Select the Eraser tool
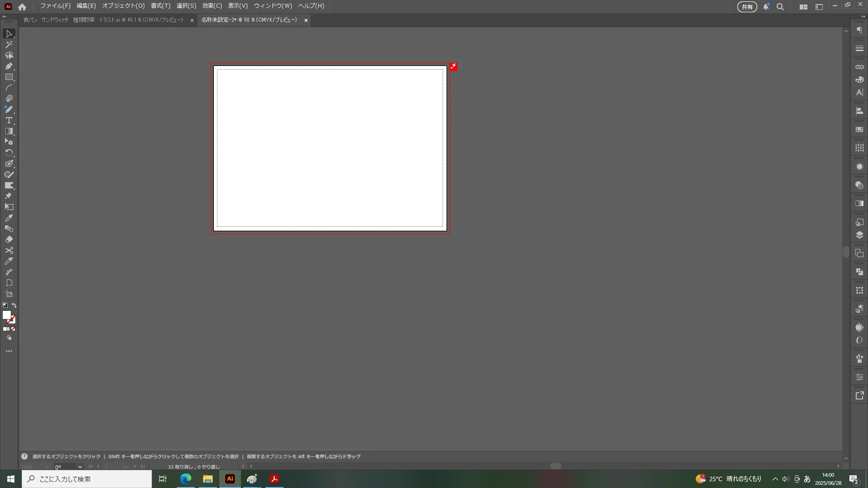Viewport: 868px width, 488px height. 9,239
